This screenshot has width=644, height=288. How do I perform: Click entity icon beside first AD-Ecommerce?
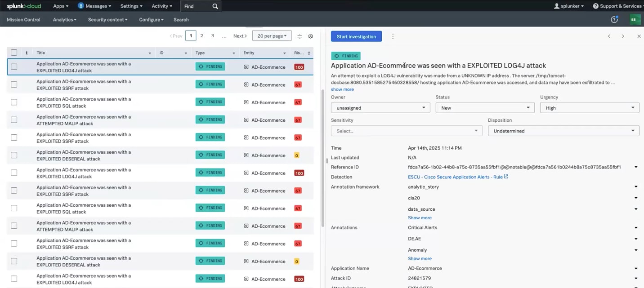[246, 67]
